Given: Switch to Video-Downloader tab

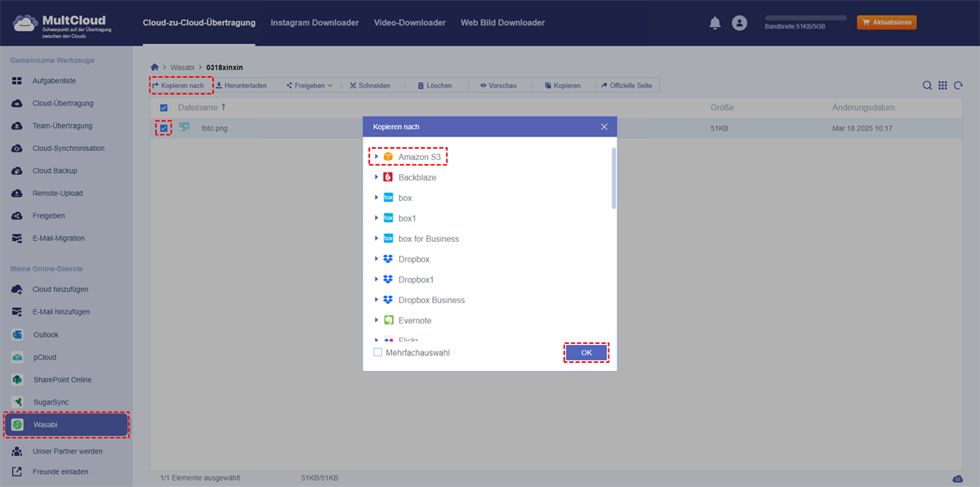Looking at the screenshot, I should tap(410, 23).
